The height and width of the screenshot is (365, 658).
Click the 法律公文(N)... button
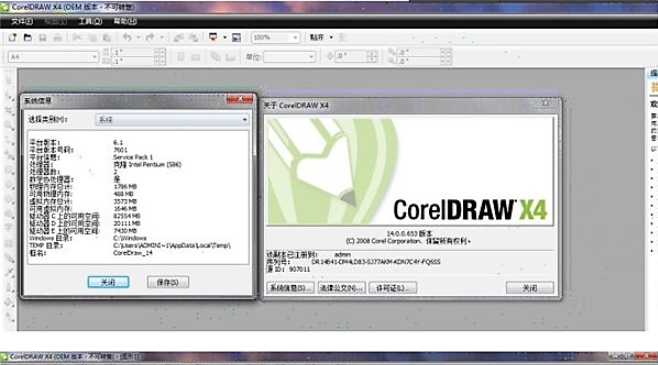tap(342, 288)
